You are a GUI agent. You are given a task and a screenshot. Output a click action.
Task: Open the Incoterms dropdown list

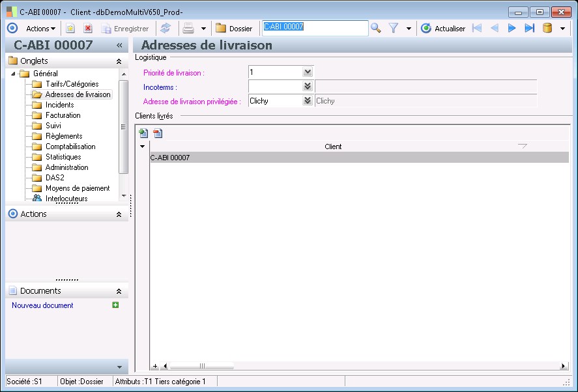[308, 87]
